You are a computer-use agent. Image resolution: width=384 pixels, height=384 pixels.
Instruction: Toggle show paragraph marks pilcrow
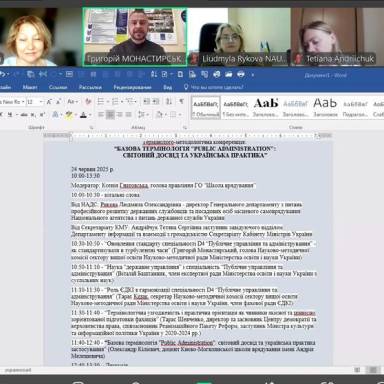pyautogui.click(x=181, y=101)
